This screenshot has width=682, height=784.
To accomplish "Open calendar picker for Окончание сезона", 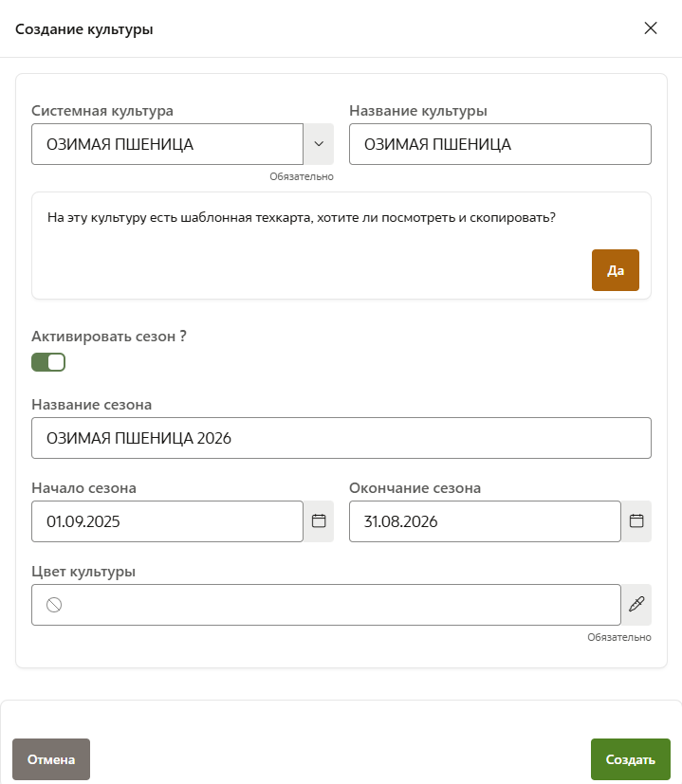I will coord(636,521).
